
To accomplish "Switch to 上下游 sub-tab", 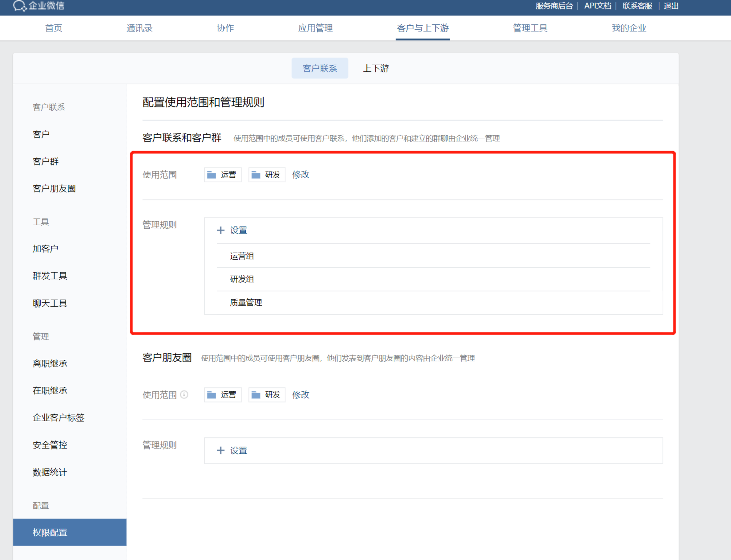I will [376, 68].
